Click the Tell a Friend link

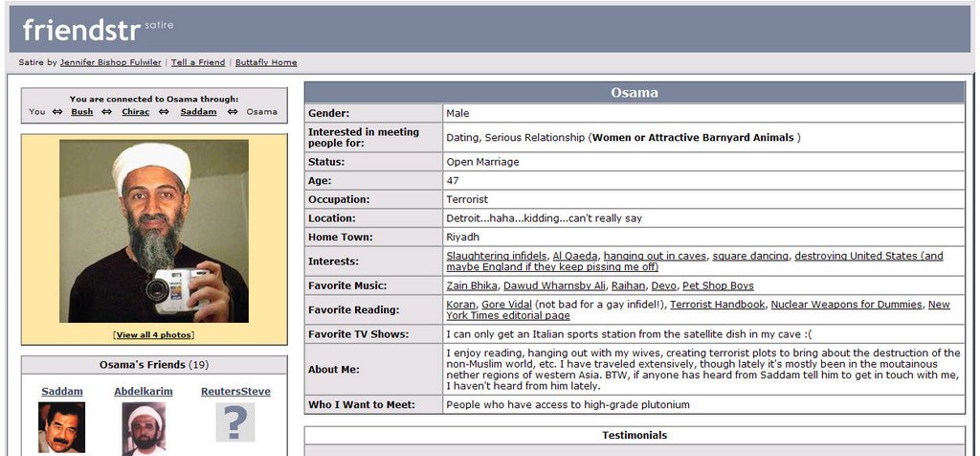(198, 62)
